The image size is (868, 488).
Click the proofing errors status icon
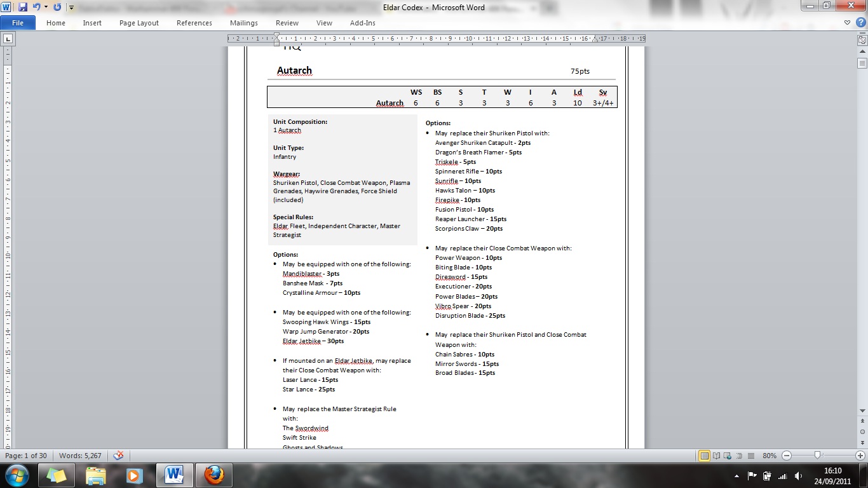[x=118, y=456]
